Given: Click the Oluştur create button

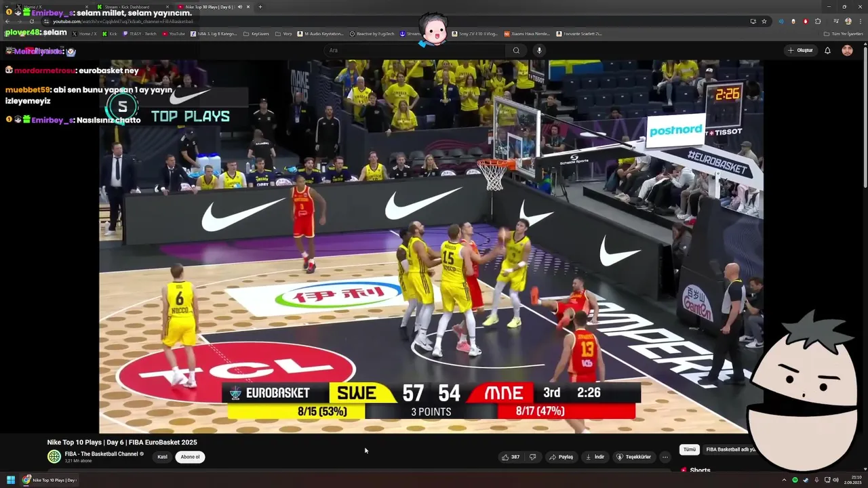Looking at the screenshot, I should tap(800, 50).
